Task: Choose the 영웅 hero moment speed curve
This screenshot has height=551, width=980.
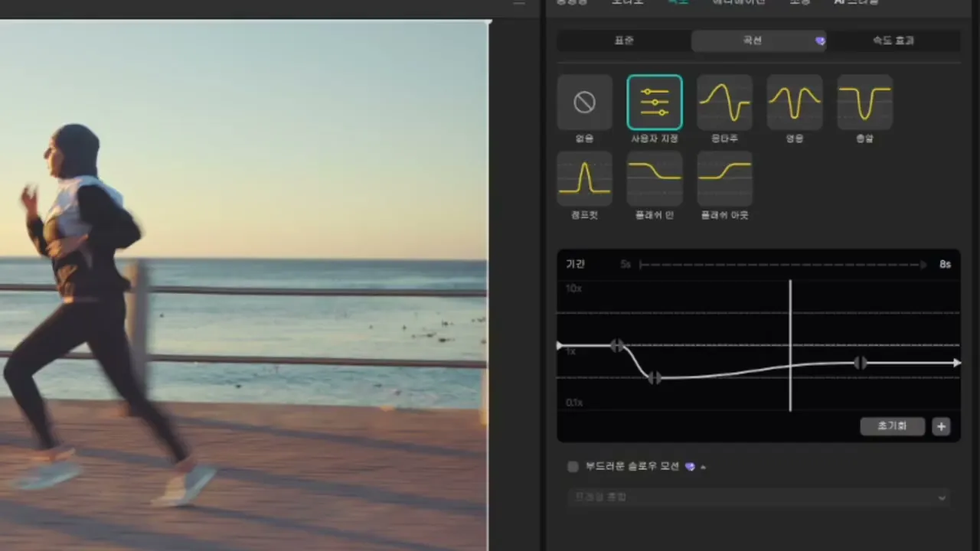Action: tap(795, 103)
